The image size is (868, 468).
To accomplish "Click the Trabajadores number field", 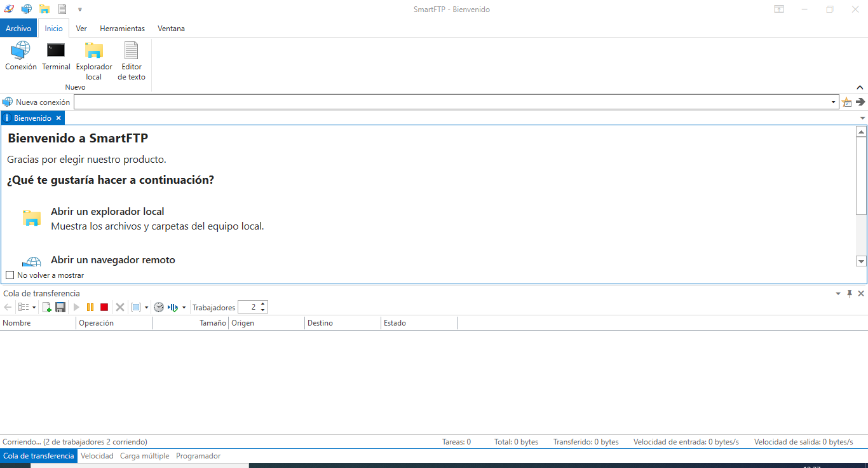I will pyautogui.click(x=248, y=307).
